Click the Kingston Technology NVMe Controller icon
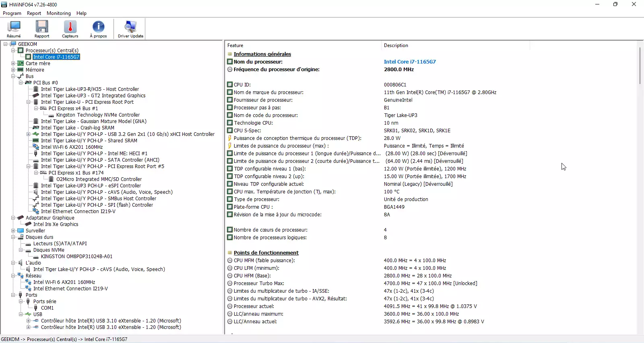The image size is (644, 343). 51,115
